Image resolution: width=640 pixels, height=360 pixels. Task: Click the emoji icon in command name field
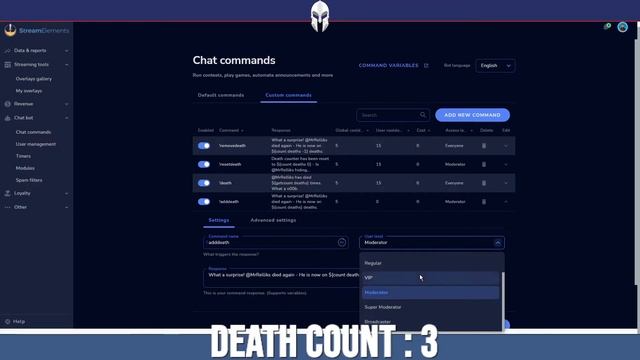click(x=342, y=242)
